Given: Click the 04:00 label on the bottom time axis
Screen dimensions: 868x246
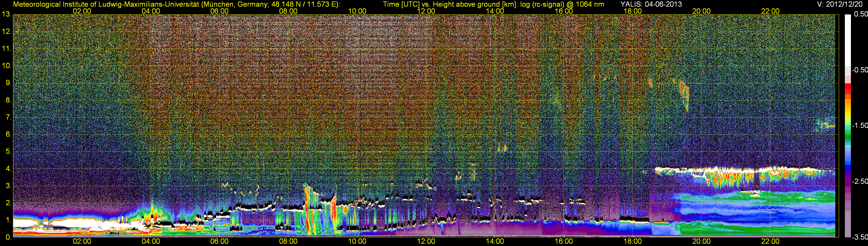Looking at the screenshot, I should click(151, 241).
